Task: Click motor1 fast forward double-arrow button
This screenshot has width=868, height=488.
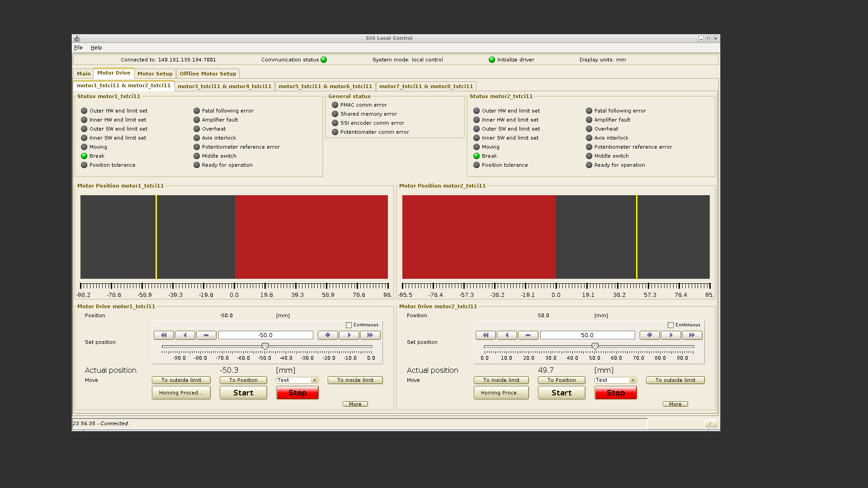Action: coord(370,335)
